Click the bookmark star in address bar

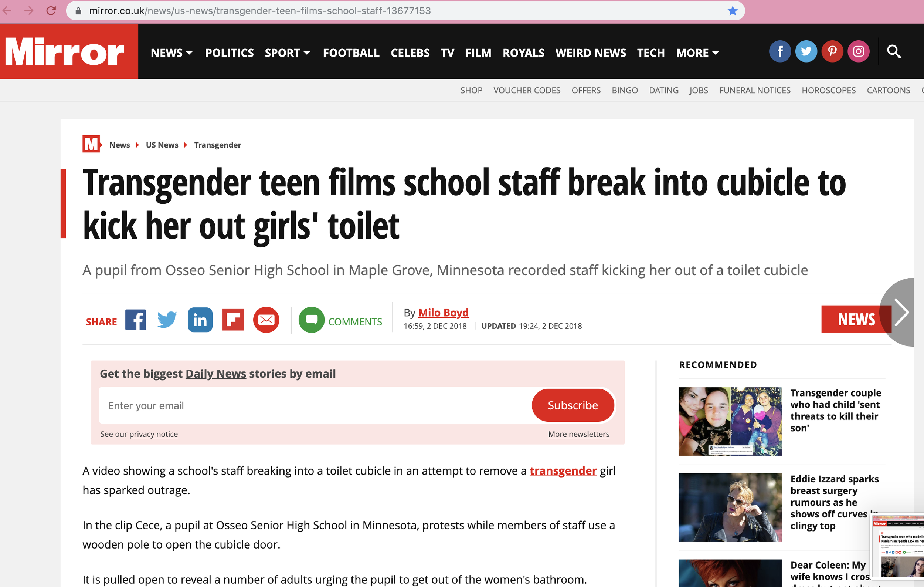coord(732,11)
